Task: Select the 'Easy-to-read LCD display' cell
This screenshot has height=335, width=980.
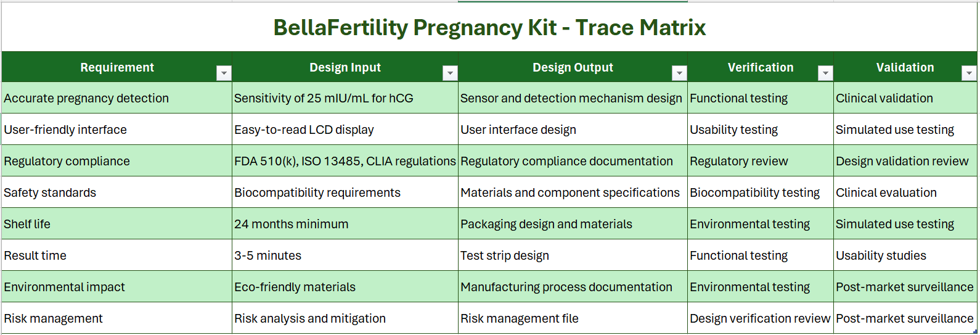Action: tap(304, 130)
